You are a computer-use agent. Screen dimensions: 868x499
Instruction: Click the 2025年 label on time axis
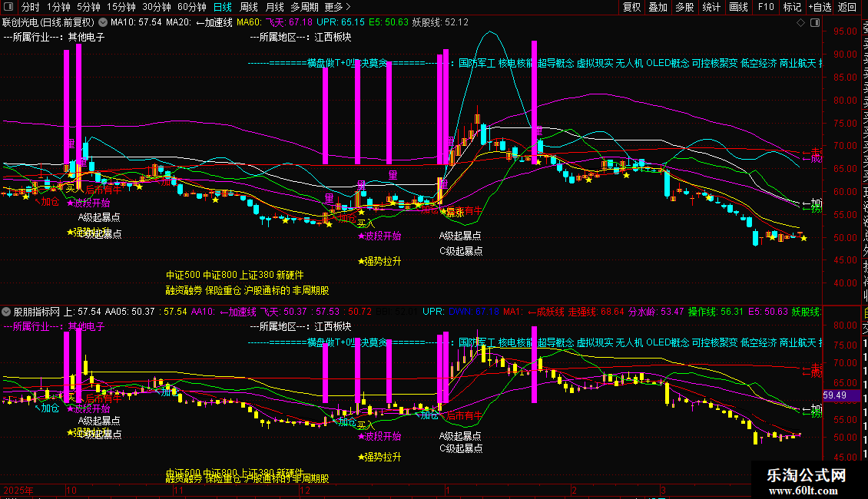pos(18,491)
